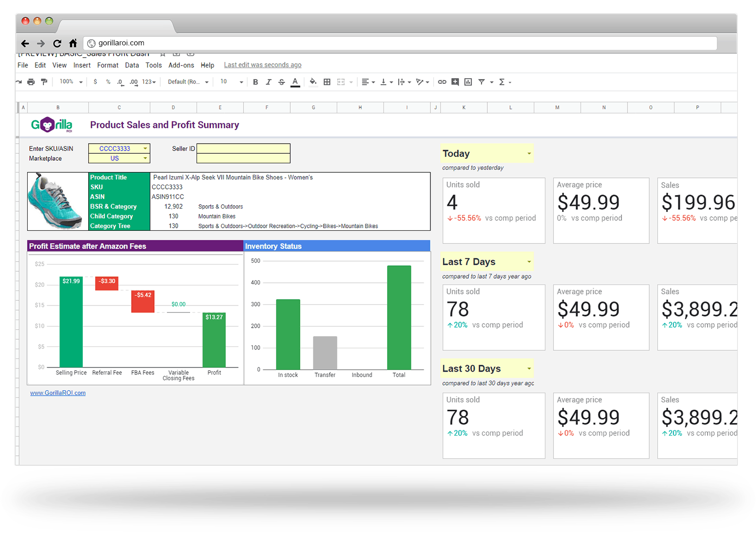Image resolution: width=756 pixels, height=551 pixels.
Task: Create a filter with the filter icon
Action: coord(481,81)
